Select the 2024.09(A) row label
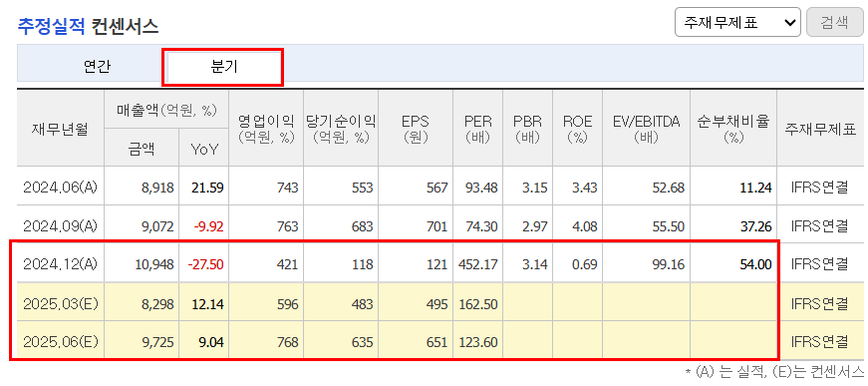 coord(61,226)
